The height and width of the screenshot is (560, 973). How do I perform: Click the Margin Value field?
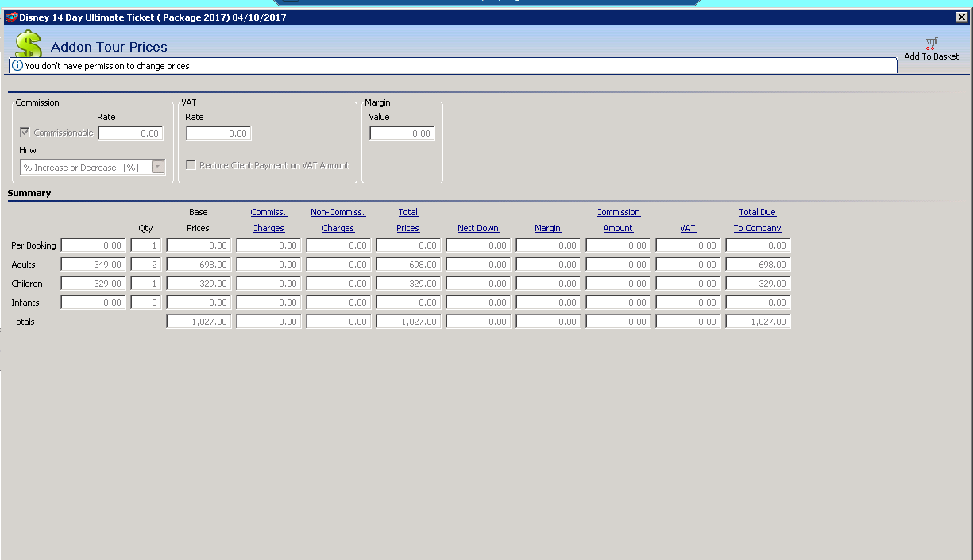pyautogui.click(x=402, y=133)
